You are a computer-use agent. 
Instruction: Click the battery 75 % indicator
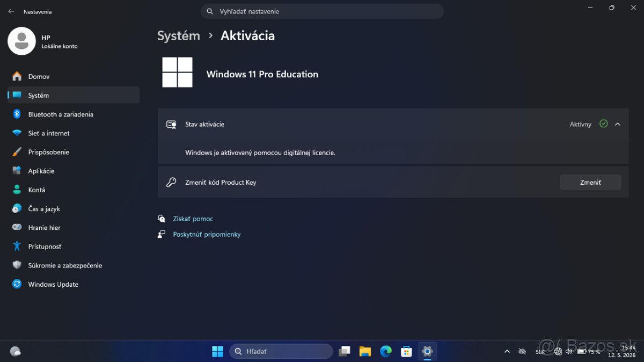[x=588, y=351]
